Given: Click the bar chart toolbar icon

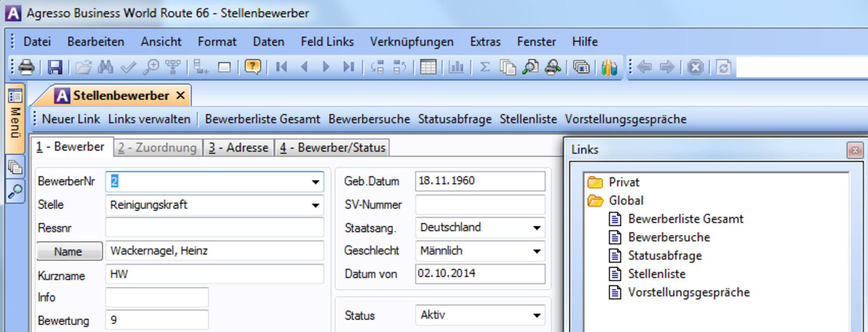Looking at the screenshot, I should click(456, 67).
